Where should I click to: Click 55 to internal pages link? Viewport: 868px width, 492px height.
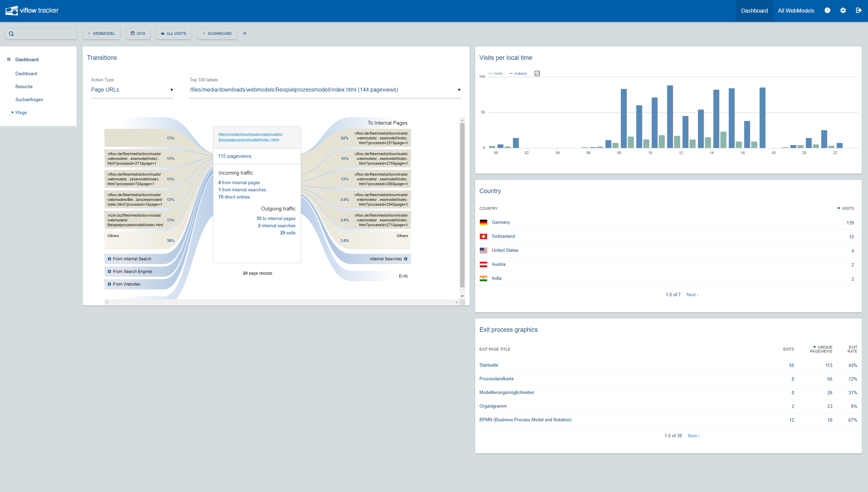pyautogui.click(x=276, y=219)
